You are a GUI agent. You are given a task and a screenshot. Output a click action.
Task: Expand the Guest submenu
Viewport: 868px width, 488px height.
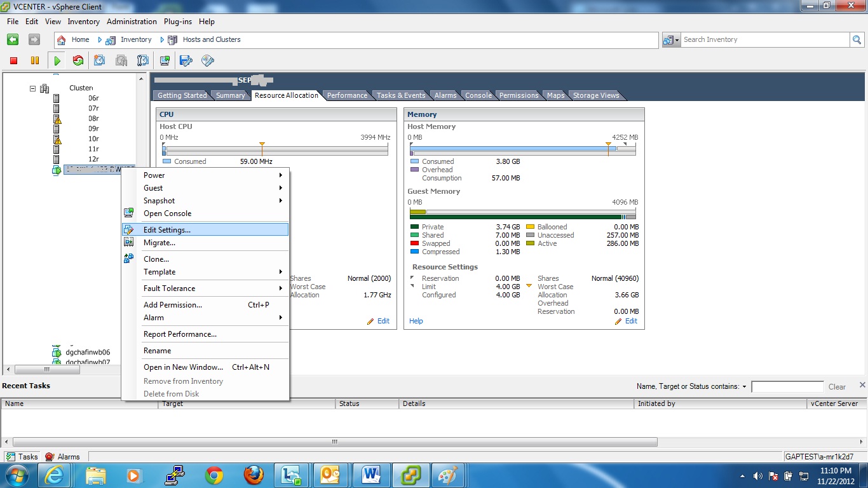click(205, 188)
